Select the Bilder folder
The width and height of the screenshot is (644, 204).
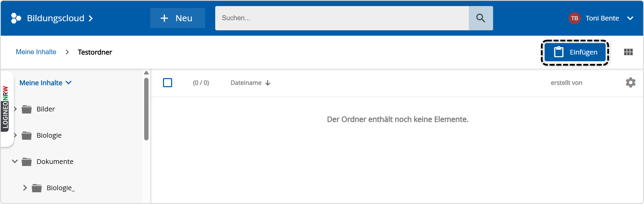[x=45, y=109]
